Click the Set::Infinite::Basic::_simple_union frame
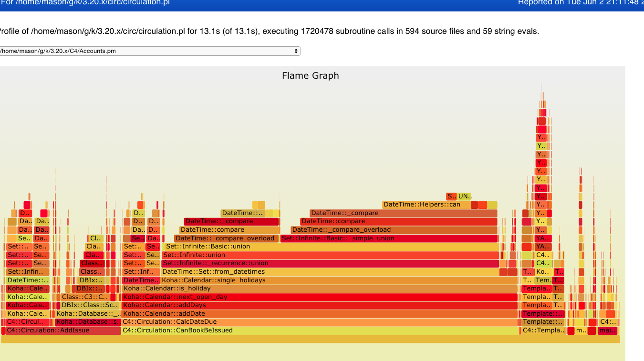The height and width of the screenshot is (361, 644). tap(389, 238)
